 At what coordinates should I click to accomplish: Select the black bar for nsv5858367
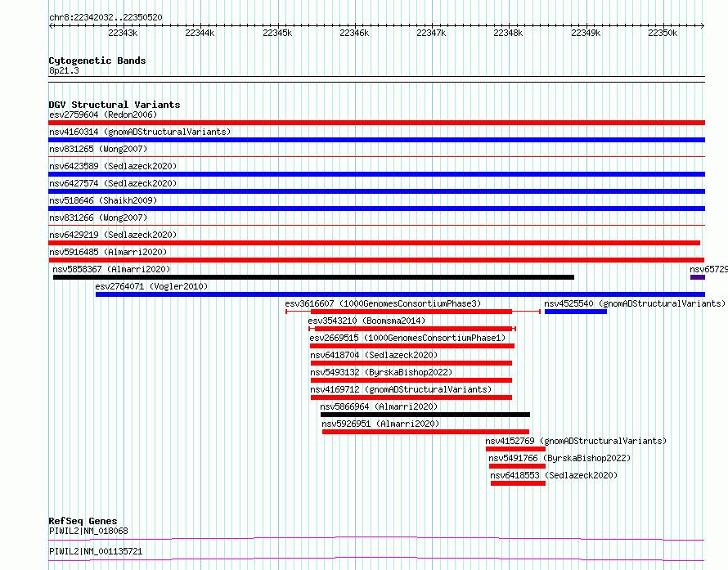tap(313, 277)
